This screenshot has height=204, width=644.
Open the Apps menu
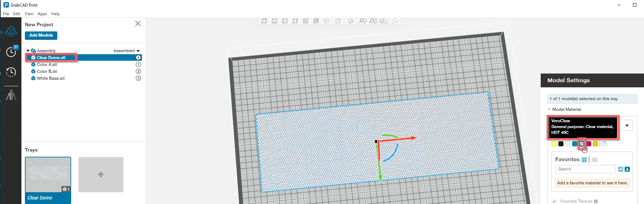pos(42,14)
